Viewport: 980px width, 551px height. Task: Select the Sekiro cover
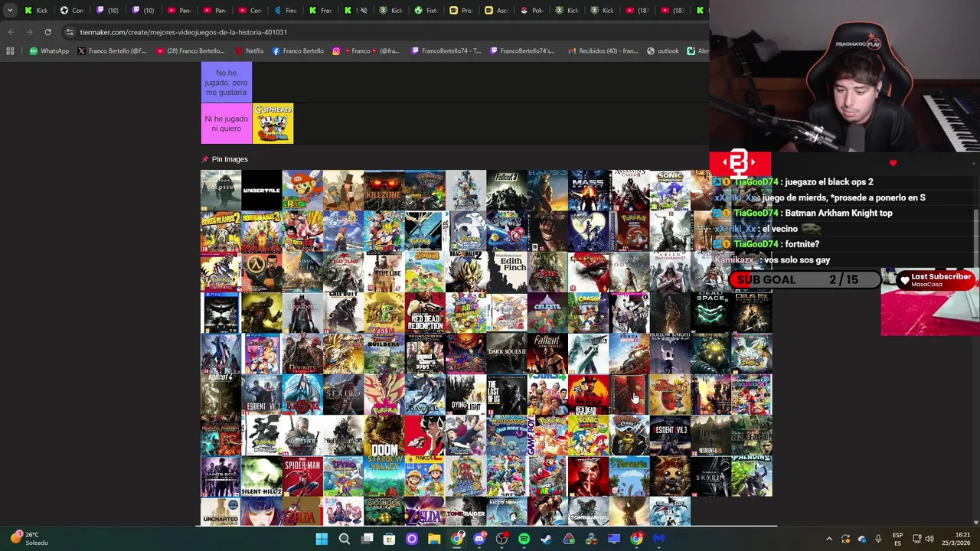point(343,395)
